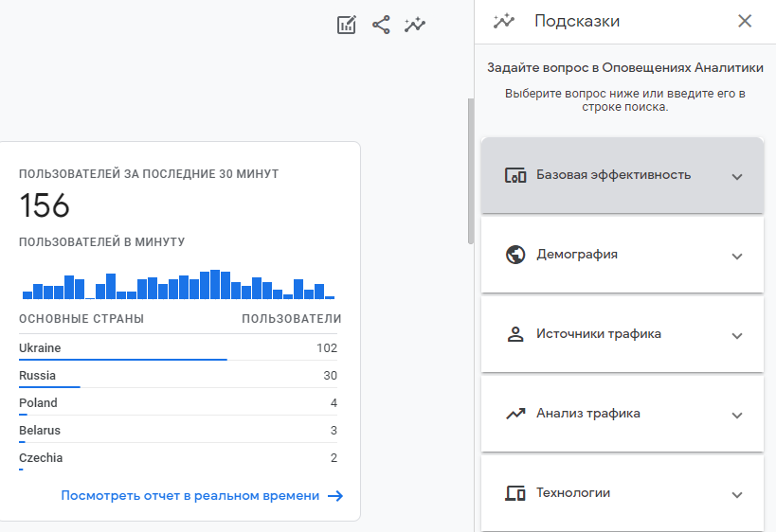Click the Ukraine users value 102
Screen dimensions: 776x532
pyautogui.click(x=327, y=348)
